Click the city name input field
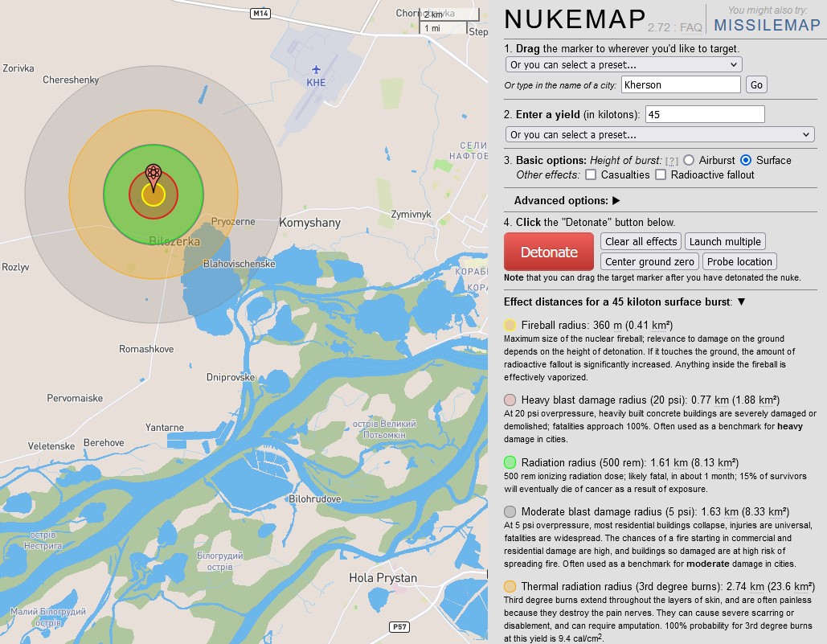 coord(681,85)
